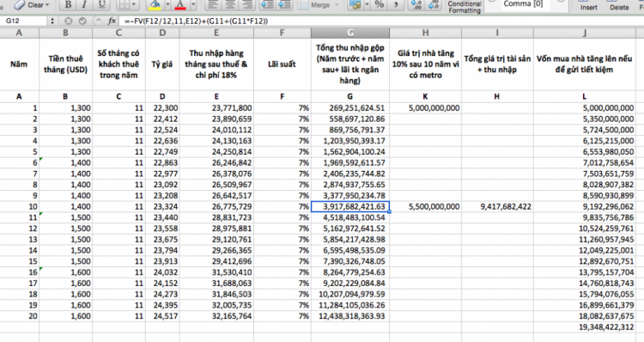The image size is (644, 342).
Task: Open the currency format dropdown arrow
Action: [x=367, y=4]
